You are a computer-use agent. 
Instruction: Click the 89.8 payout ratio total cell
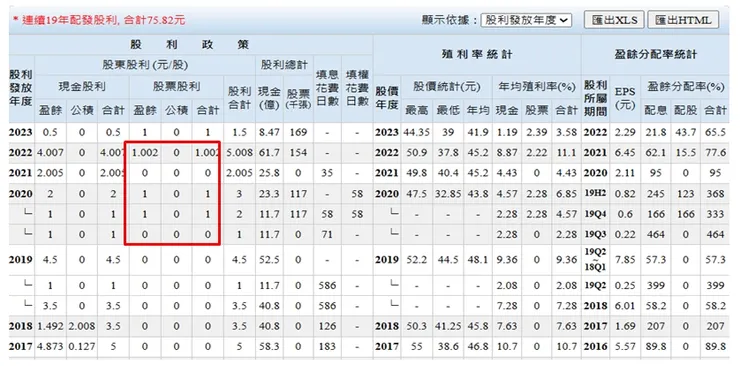(x=715, y=347)
